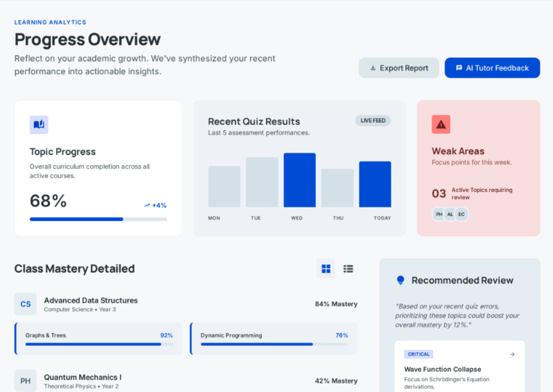Click the Download icon in Export Report
Image resolution: width=553 pixels, height=392 pixels.
373,68
